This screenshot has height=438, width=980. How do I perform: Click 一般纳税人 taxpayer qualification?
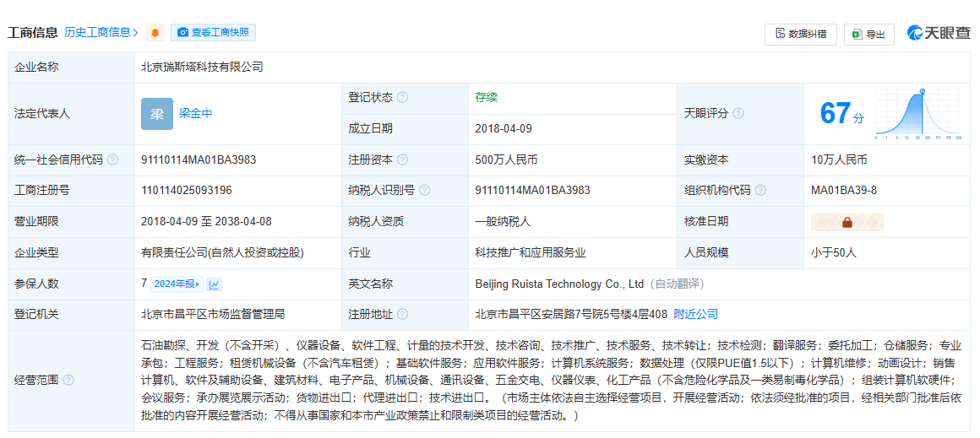[x=503, y=221]
